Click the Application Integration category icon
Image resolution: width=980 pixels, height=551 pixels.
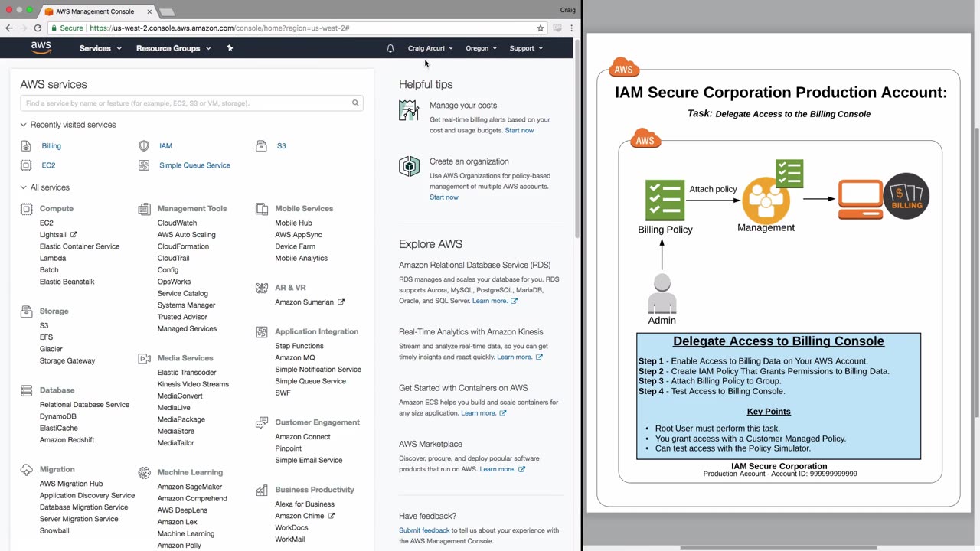(261, 331)
